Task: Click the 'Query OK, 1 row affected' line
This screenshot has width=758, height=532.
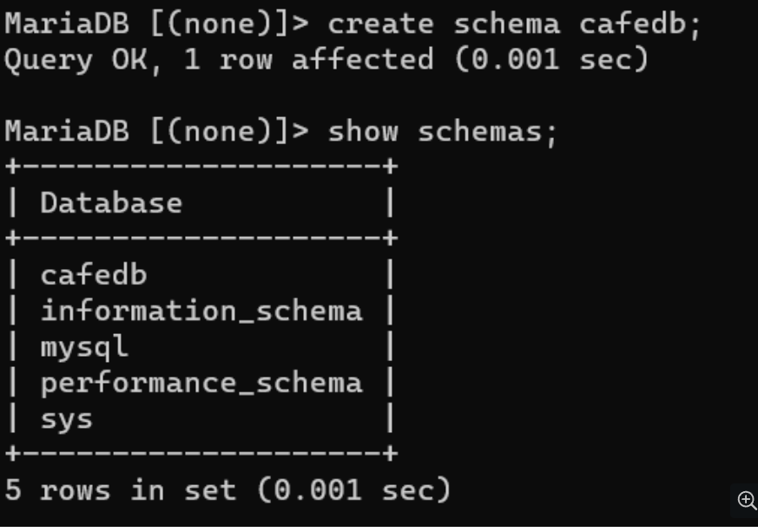Action: point(326,60)
